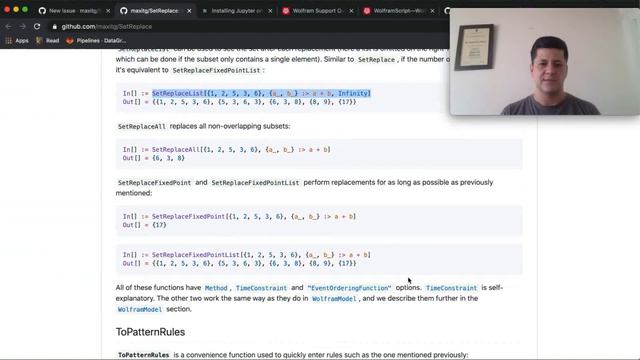Image resolution: width=640 pixels, height=360 pixels.
Task: View site security lock info
Action: point(55,27)
